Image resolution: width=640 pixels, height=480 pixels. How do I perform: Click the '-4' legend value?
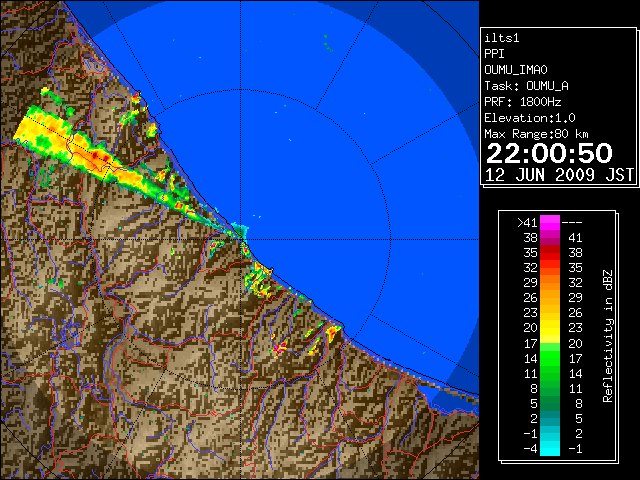530,449
